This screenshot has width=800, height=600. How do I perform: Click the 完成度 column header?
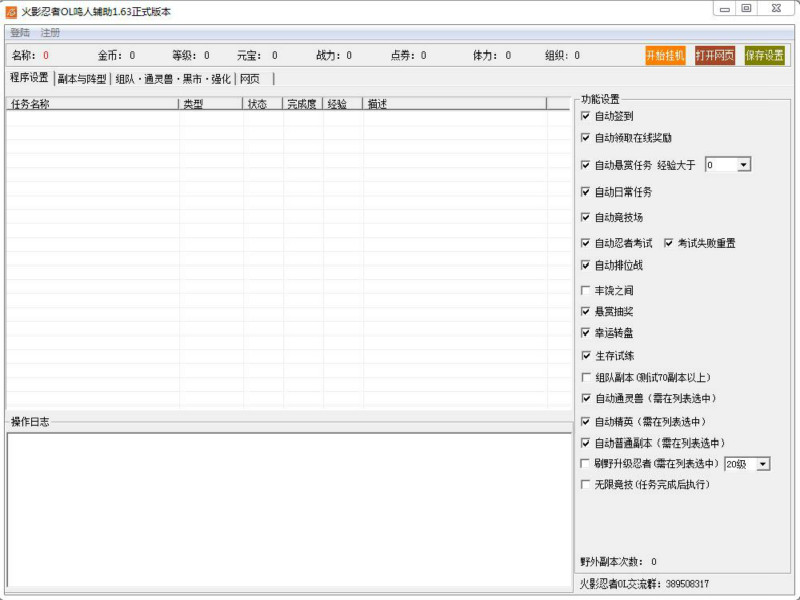pyautogui.click(x=303, y=104)
